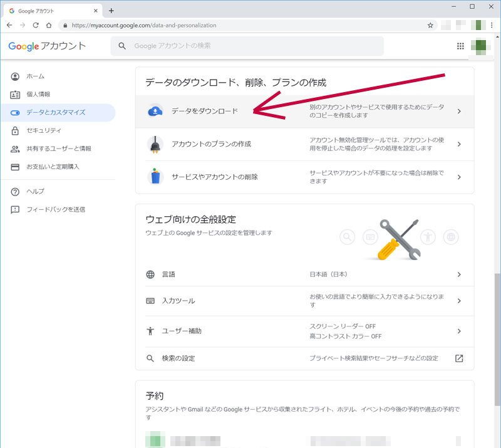Screen dimensions: 501x448
Task: Click フィードバックを送信 link
Action: (56, 209)
